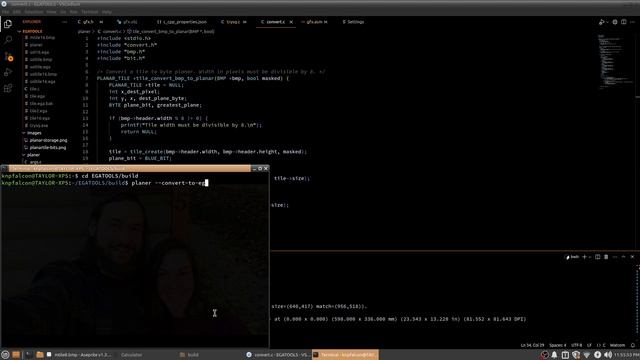Screen dimensions: 640x360
Task: Click the Run file icon in editor toolbar
Action: coord(601,22)
